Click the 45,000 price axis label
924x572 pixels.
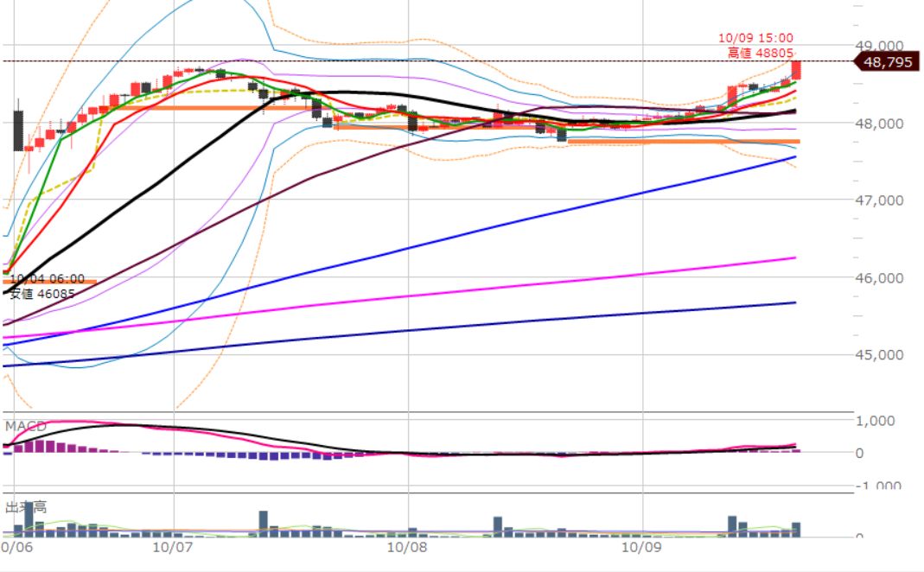[x=879, y=355]
